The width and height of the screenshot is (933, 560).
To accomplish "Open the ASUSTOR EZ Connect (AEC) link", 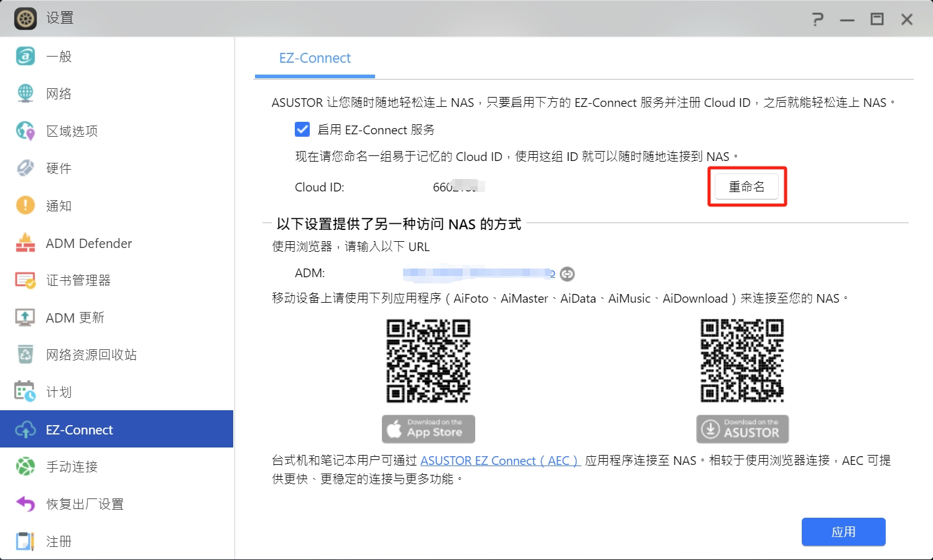I will pos(500,461).
